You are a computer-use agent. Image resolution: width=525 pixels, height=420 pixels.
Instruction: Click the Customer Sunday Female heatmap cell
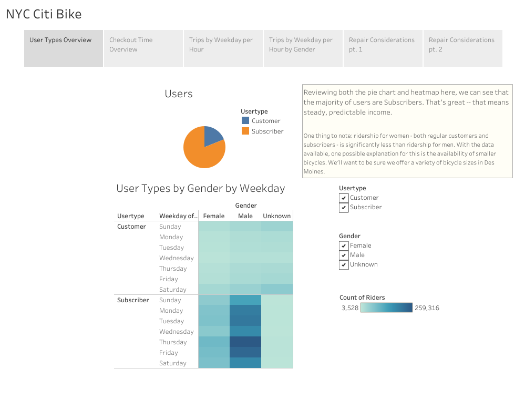214,227
